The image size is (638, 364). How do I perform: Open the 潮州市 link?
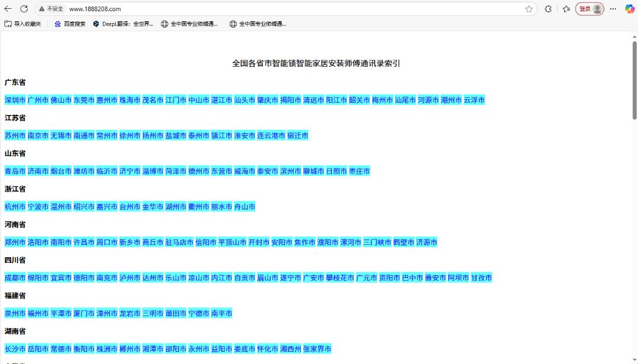point(451,100)
